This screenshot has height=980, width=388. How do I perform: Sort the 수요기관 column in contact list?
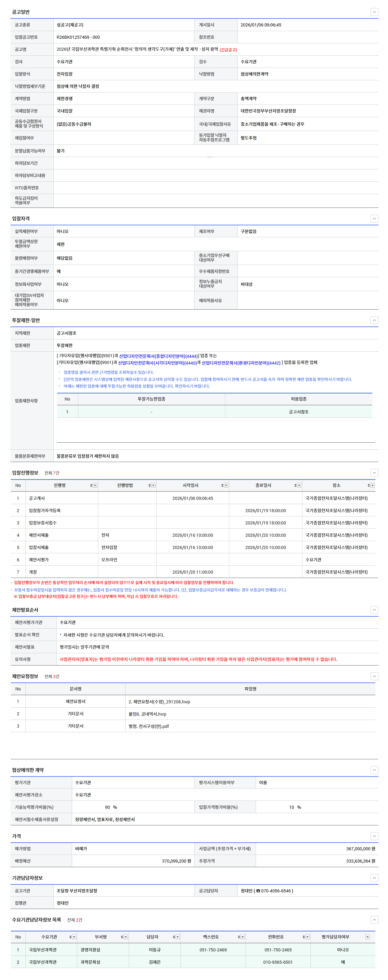[70, 937]
